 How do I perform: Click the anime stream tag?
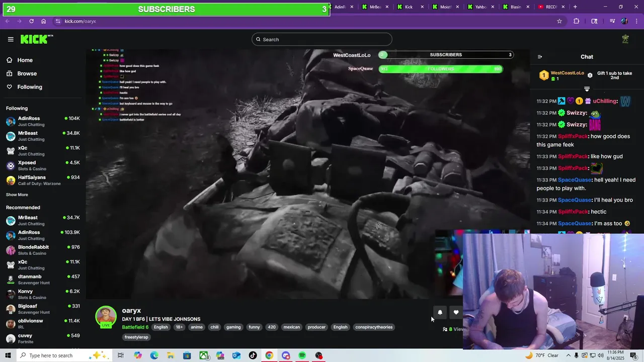tap(197, 327)
